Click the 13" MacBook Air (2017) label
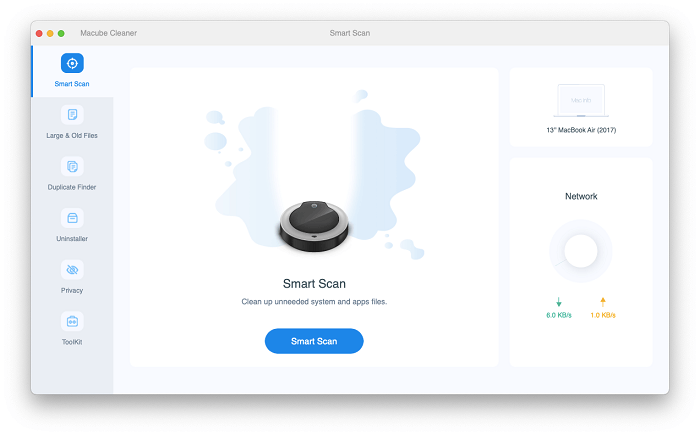 click(x=581, y=130)
